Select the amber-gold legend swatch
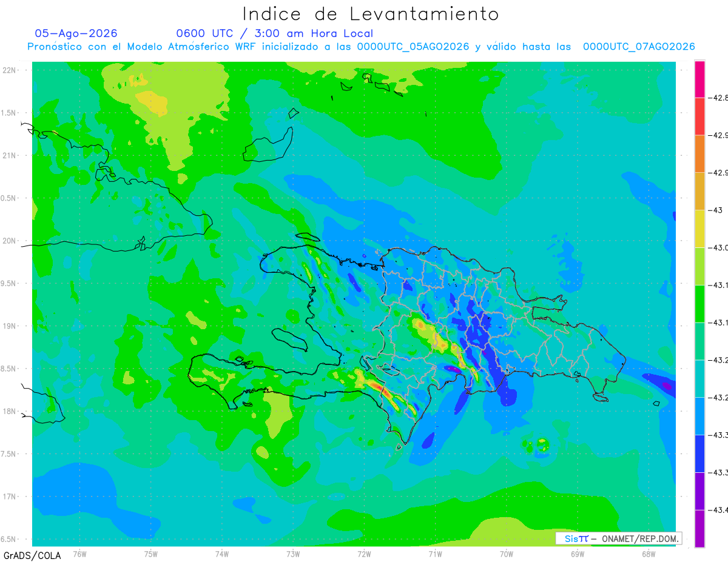Screen dimensions: 728x562 699,191
